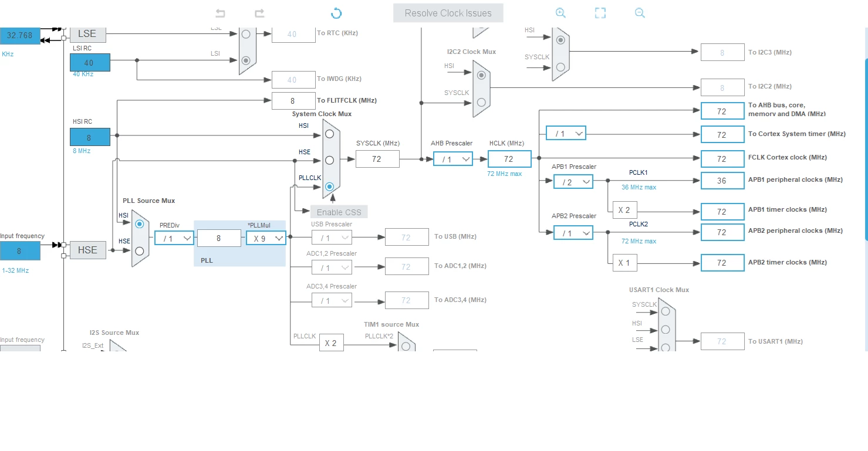The width and height of the screenshot is (868, 451).
Task: Click the HSE block
Action: (87, 250)
